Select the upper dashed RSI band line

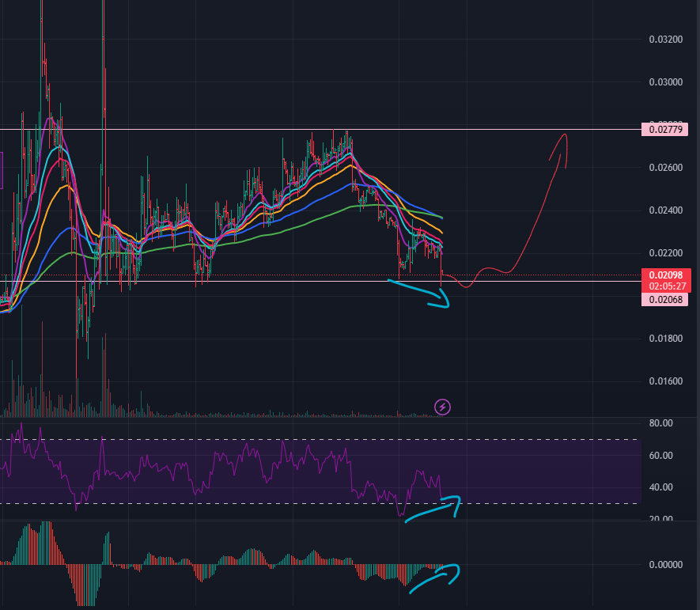[320, 440]
